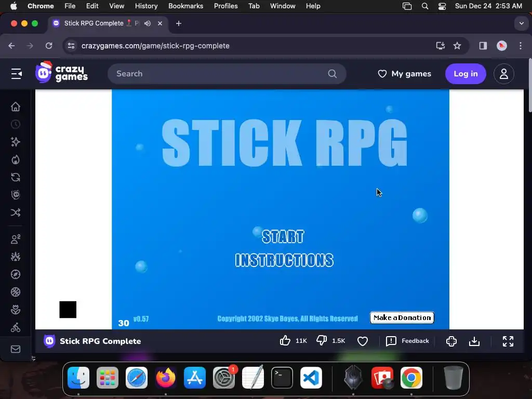532x399 pixels.
Task: Like the game with thumbs up
Action: pos(285,341)
